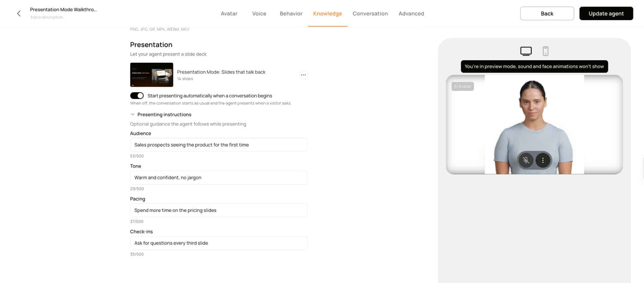Image resolution: width=644 pixels, height=283 pixels.
Task: Click the back arrow beside the agent title
Action: (19, 14)
